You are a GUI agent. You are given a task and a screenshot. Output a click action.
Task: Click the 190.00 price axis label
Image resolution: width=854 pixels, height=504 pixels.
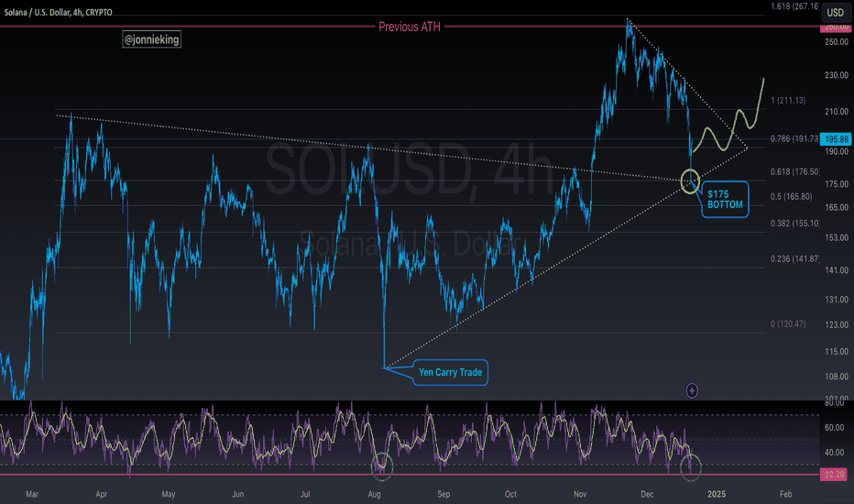[837, 151]
